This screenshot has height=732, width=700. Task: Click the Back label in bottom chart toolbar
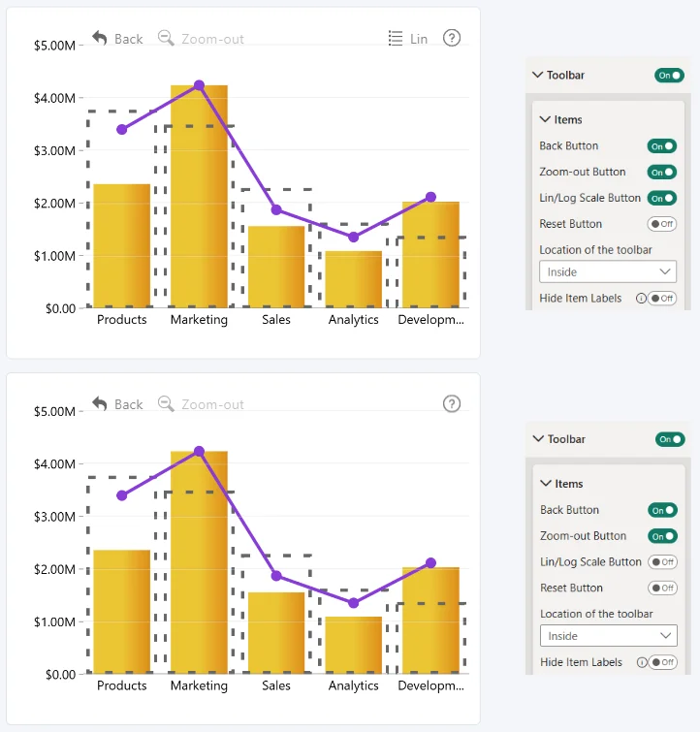click(128, 404)
